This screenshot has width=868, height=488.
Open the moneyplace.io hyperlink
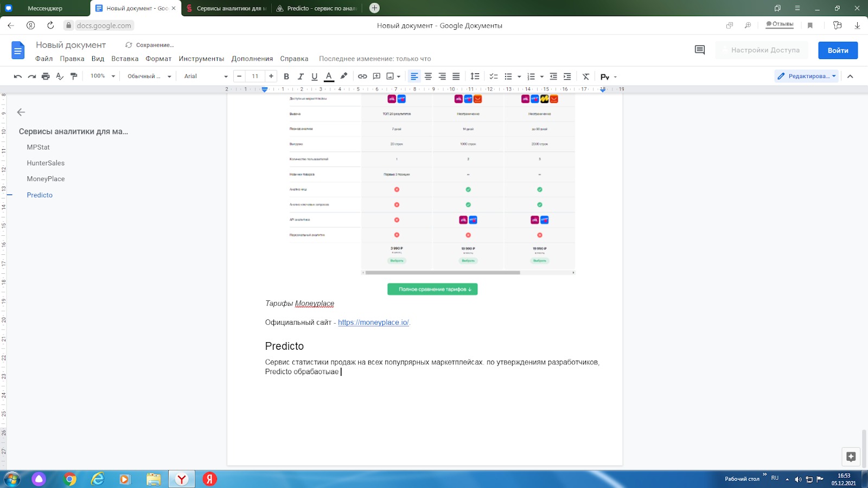click(373, 323)
